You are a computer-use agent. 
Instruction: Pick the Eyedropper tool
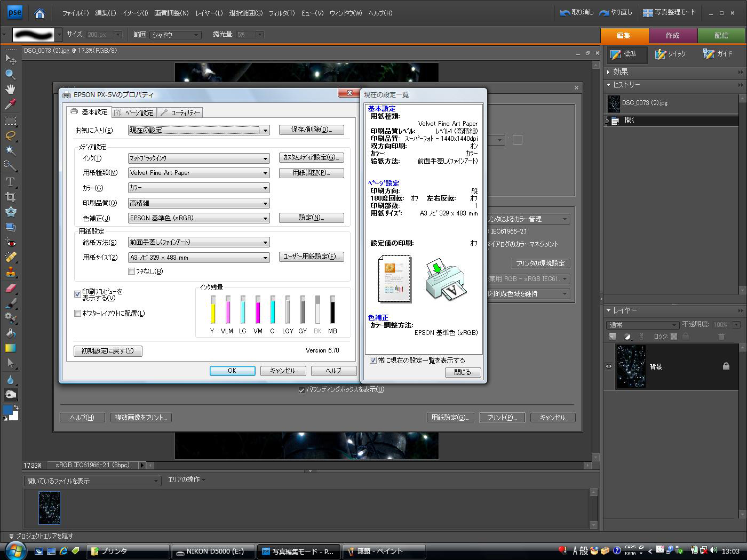(10, 105)
